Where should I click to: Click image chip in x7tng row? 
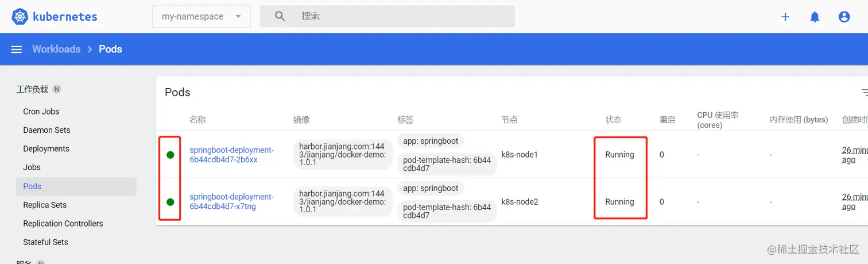[343, 202]
